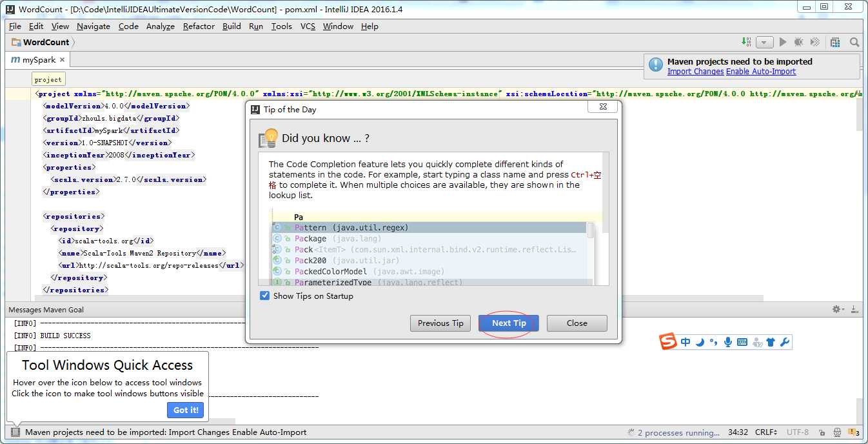The height and width of the screenshot is (444, 868).
Task: Open the VCS menu
Action: (308, 26)
